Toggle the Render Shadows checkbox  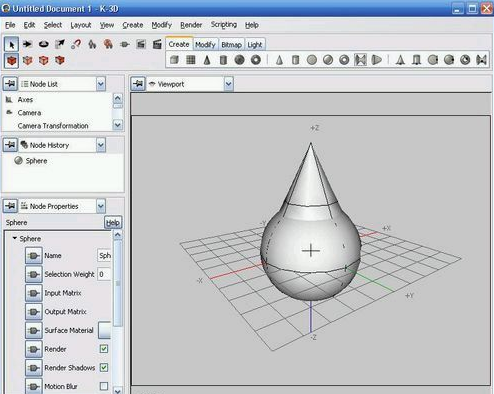click(x=104, y=368)
